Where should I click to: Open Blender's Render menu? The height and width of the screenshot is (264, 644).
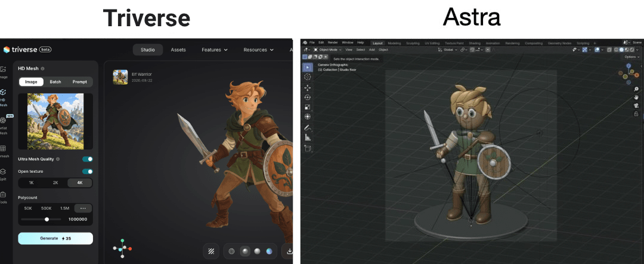coord(333,43)
